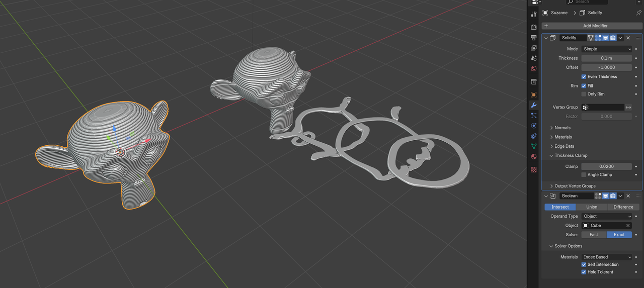Click the Add Modifier button

point(591,26)
